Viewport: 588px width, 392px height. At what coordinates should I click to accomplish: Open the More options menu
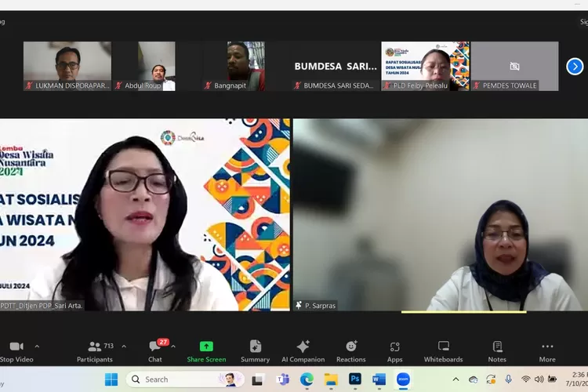[547, 351]
